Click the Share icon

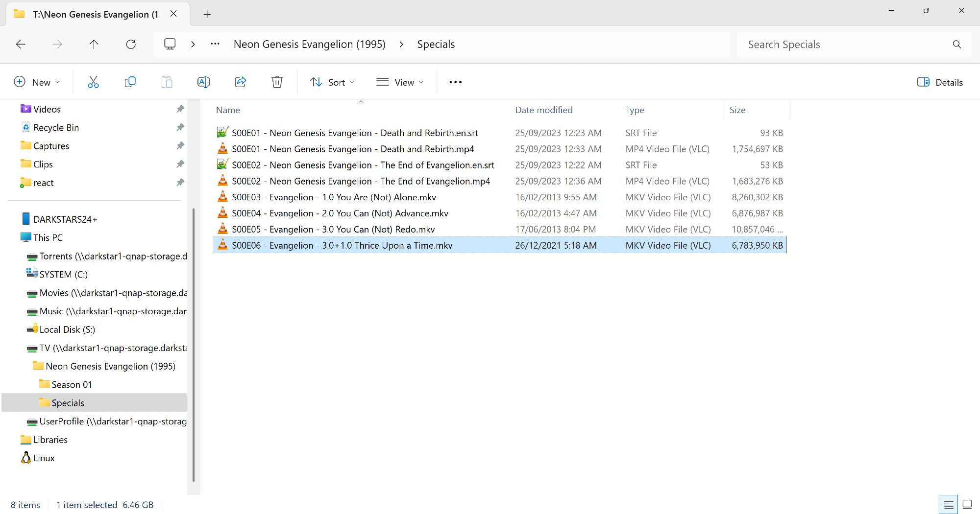point(240,82)
